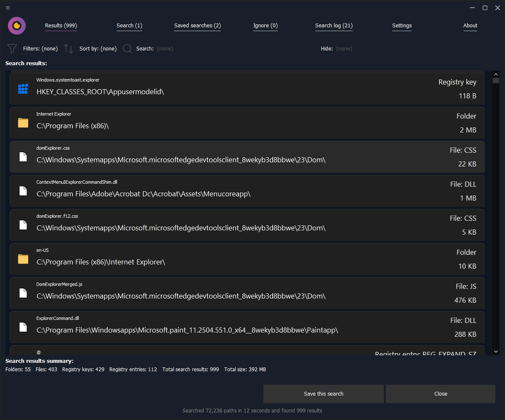Open the About tab

[x=470, y=26]
